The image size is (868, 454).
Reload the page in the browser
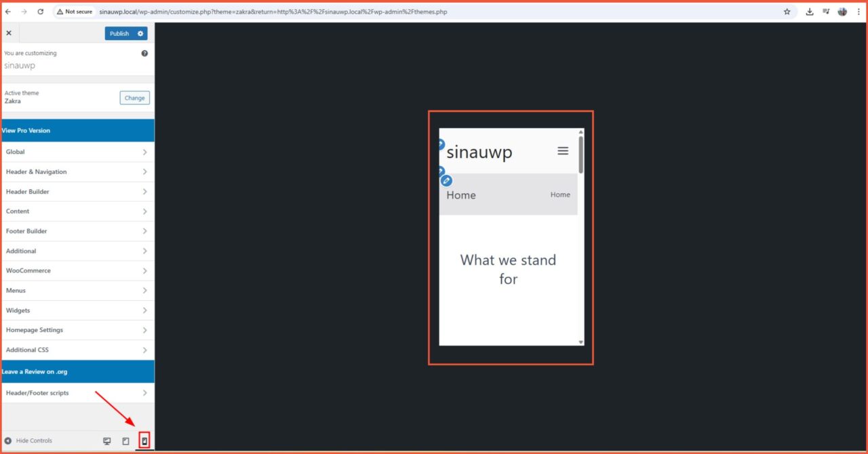41,12
